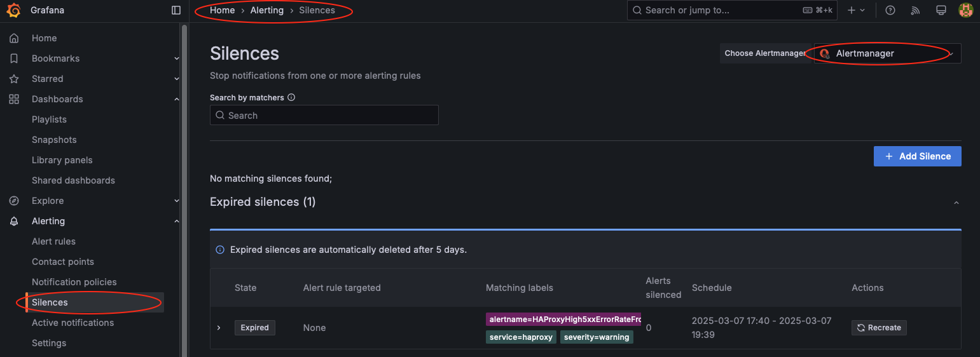Expand the expired silence row details
The height and width of the screenshot is (357, 980).
click(219, 328)
